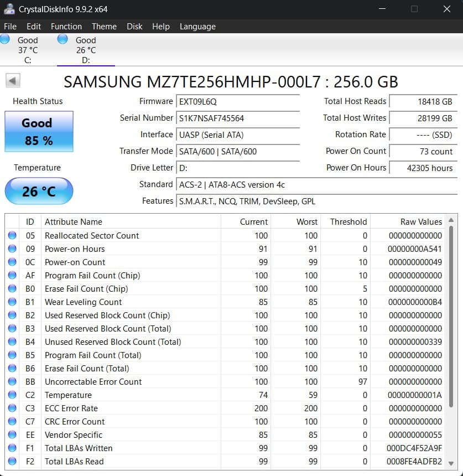Click status icon for Erase Fail Count (Total)
The width and height of the screenshot is (463, 476).
click(12, 368)
